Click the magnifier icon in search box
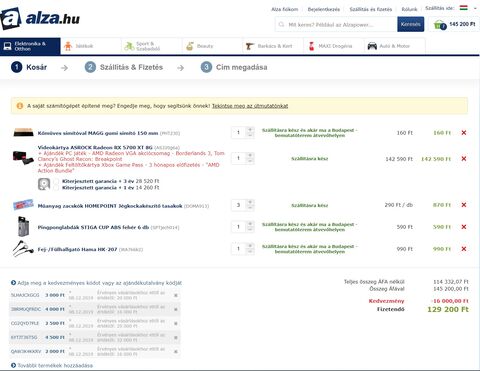The image size is (480, 371). (282, 24)
